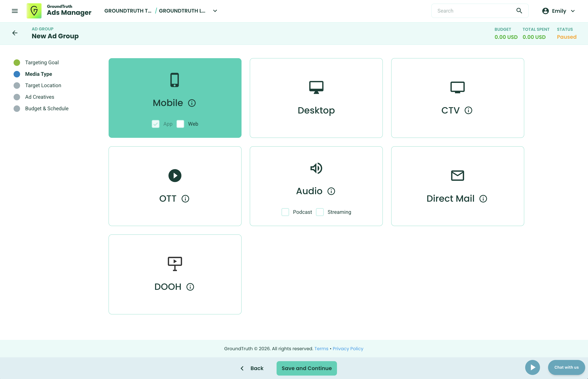This screenshot has height=379, width=588.
Task: Check the Streaming checkbox
Action: [320, 212]
